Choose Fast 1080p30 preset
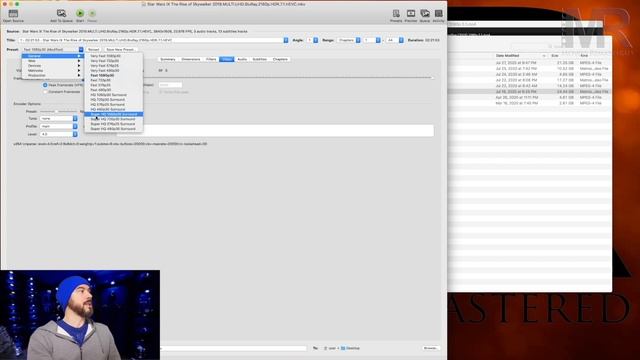 113,76
